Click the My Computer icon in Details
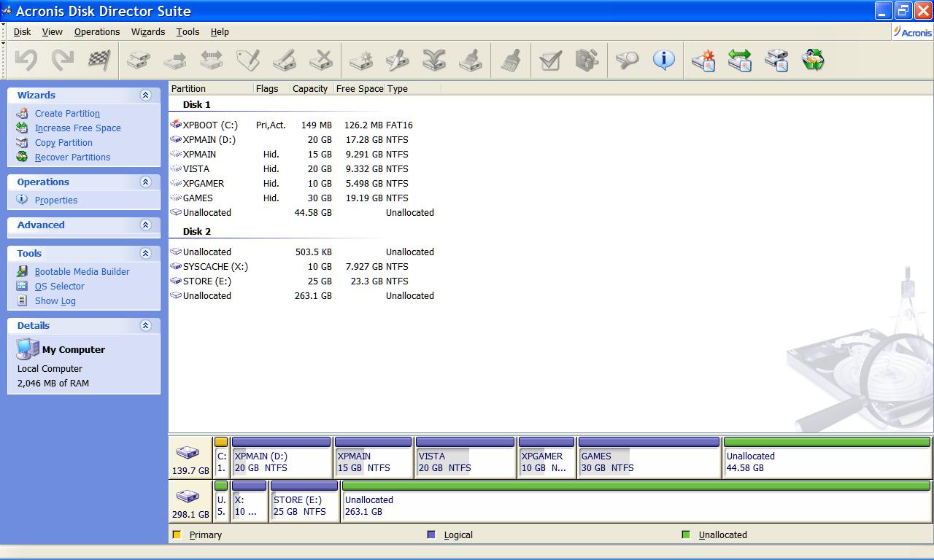Viewport: 934px width, 560px height. coord(28,349)
